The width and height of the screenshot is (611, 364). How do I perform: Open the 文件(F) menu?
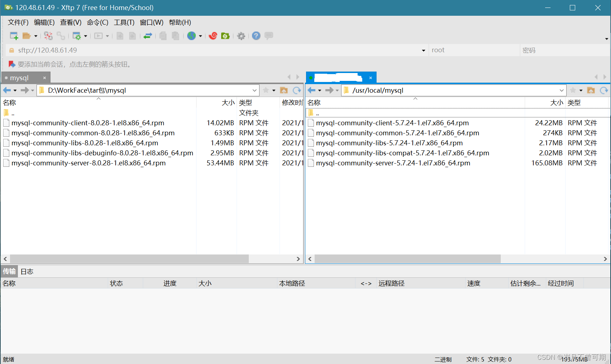[x=18, y=23]
